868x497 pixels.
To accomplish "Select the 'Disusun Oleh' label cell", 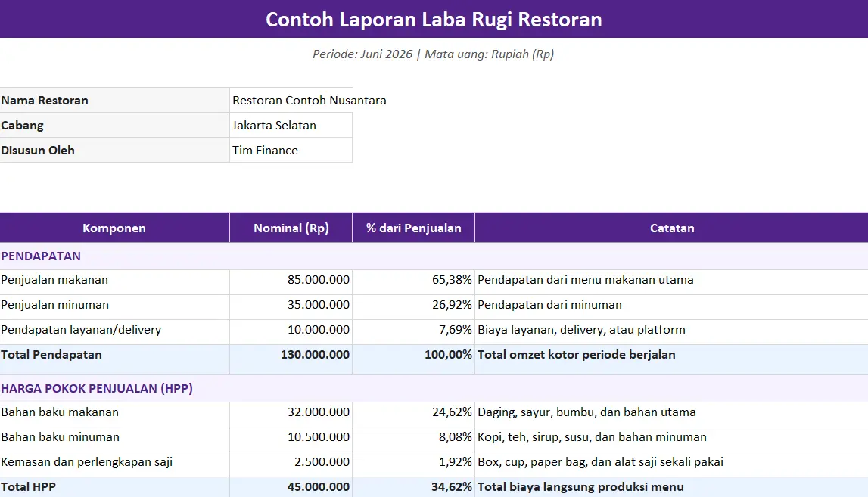I will coord(114,150).
